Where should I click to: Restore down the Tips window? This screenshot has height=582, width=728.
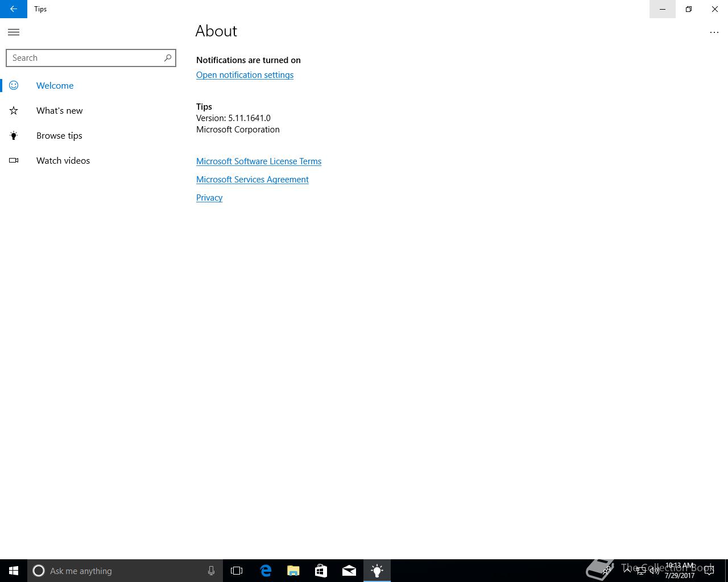tap(689, 9)
